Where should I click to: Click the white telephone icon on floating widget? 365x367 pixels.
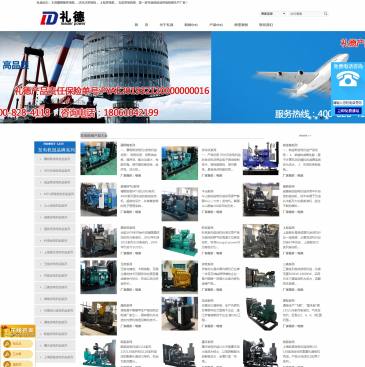347,79
